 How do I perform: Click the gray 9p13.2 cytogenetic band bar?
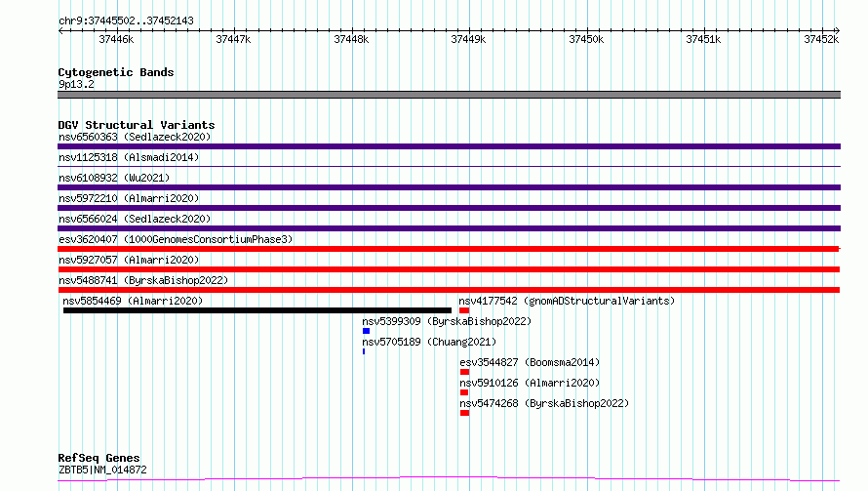449,95
